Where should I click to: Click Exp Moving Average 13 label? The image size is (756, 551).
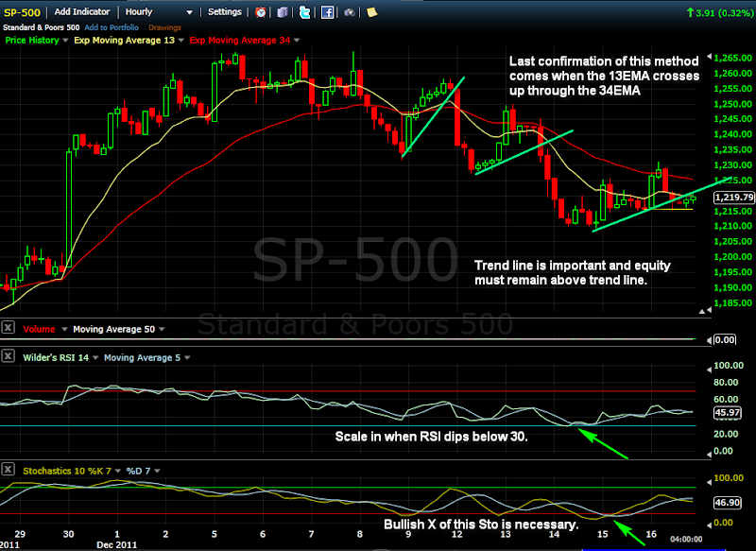[124, 41]
